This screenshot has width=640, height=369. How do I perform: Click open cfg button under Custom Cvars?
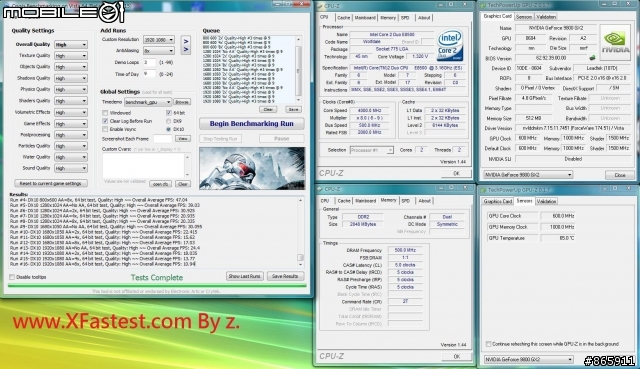click(x=160, y=184)
